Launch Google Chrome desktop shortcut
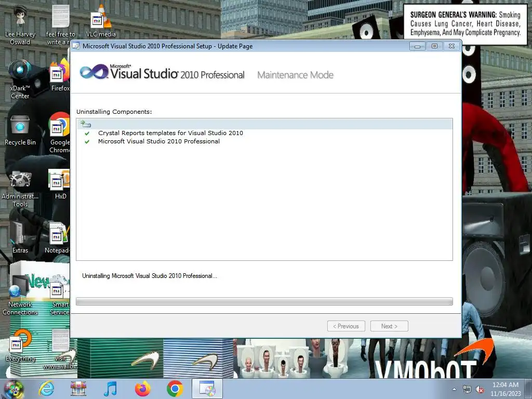Viewport: 532px width, 399px height. click(x=60, y=133)
